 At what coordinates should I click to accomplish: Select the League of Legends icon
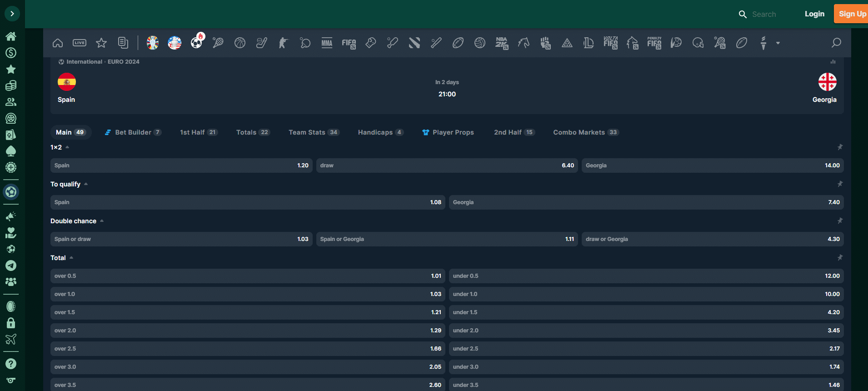pyautogui.click(x=589, y=43)
